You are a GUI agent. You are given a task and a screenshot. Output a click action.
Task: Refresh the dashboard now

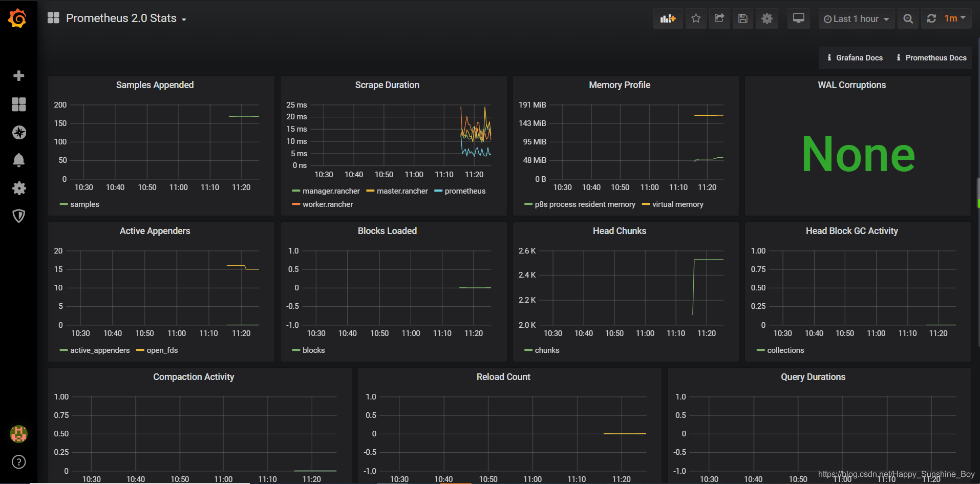tap(931, 18)
